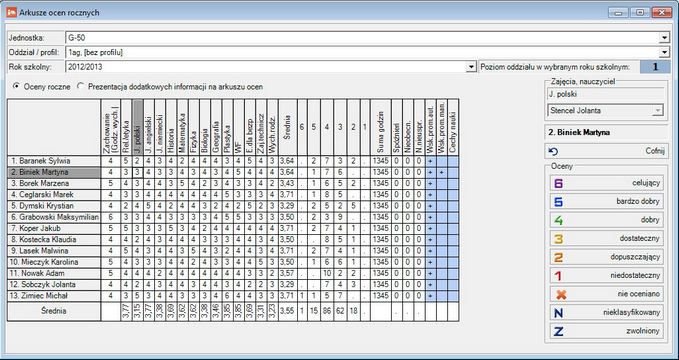Viewport: 679px width, 360px height.
Task: Mark student as nieklasyfikowany
Action: click(x=606, y=312)
